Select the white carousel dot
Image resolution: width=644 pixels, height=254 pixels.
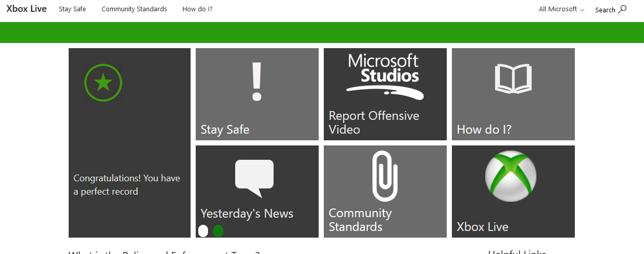(x=203, y=231)
